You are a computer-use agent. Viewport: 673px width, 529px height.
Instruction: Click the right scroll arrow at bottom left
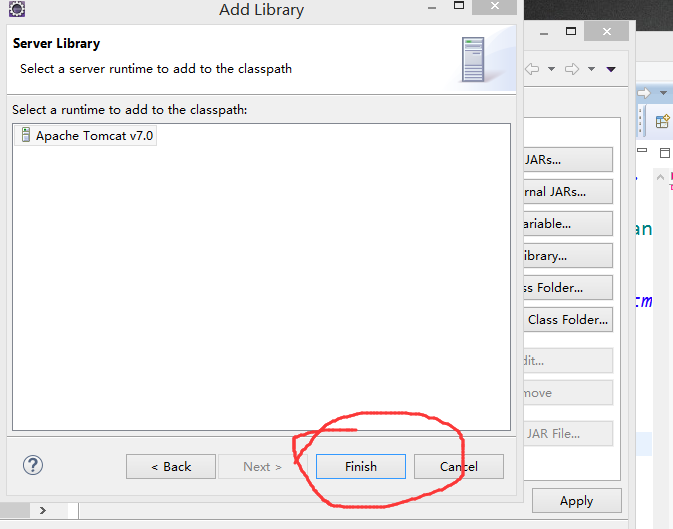click(42, 510)
